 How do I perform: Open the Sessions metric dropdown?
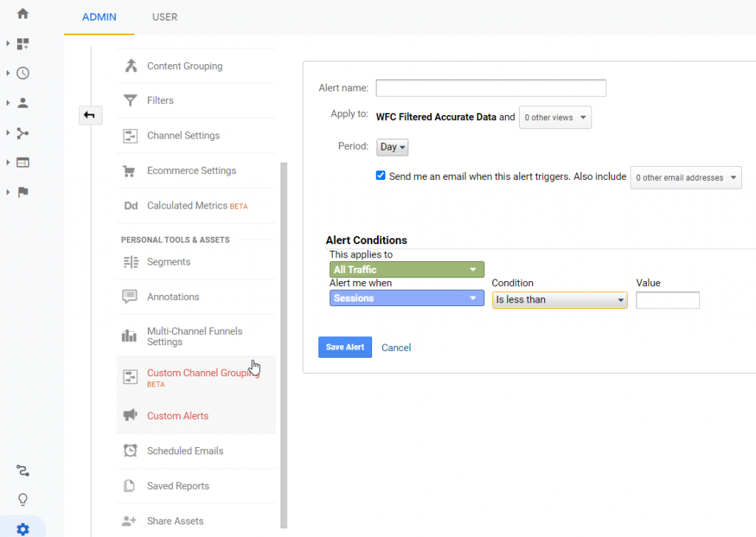[x=407, y=298]
